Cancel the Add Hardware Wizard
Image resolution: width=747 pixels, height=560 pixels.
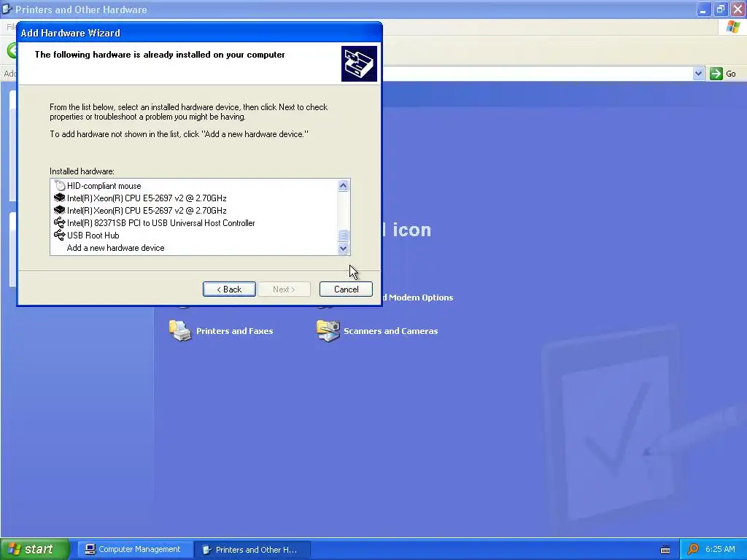coord(346,289)
